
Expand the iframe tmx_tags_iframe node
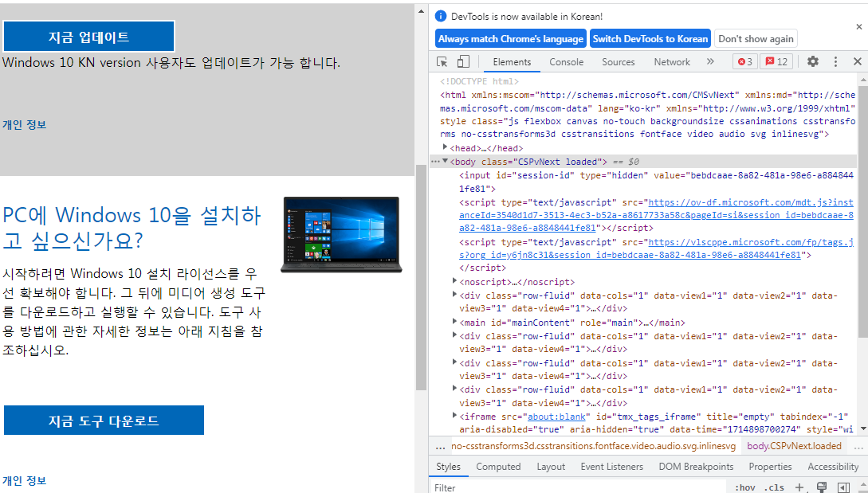click(x=454, y=416)
